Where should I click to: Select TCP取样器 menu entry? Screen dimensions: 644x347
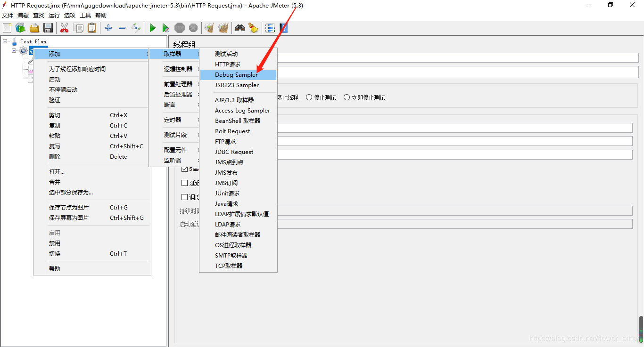[239, 266]
